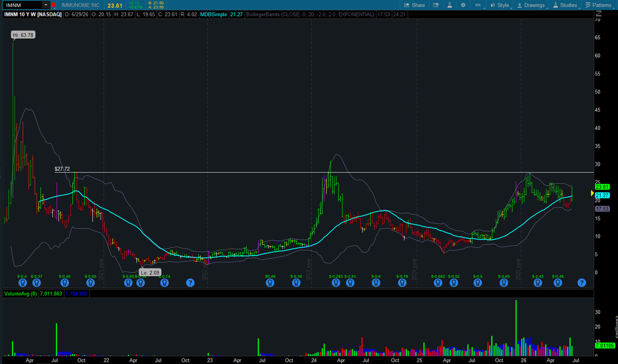
Task: Click the 26 year label on the time axis
Action: [x=523, y=361]
